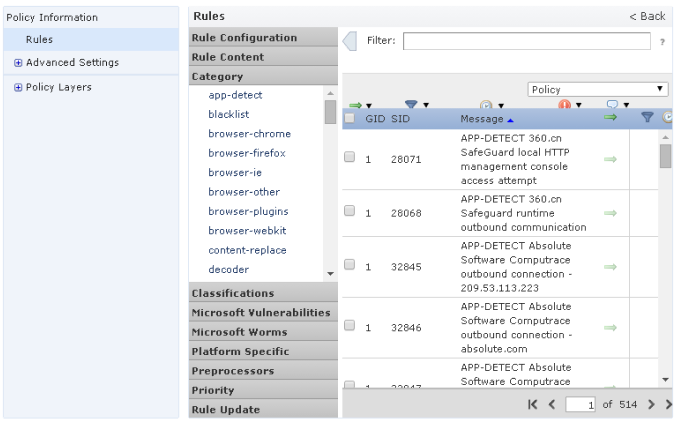Check the box for rule SID 28068
The height and width of the screenshot is (425, 678).
tap(350, 211)
